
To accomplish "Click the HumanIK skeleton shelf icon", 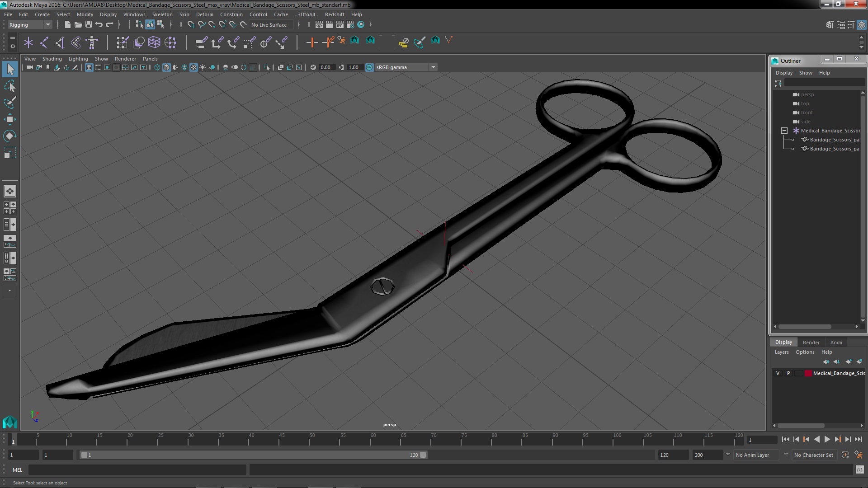I will click(x=92, y=42).
